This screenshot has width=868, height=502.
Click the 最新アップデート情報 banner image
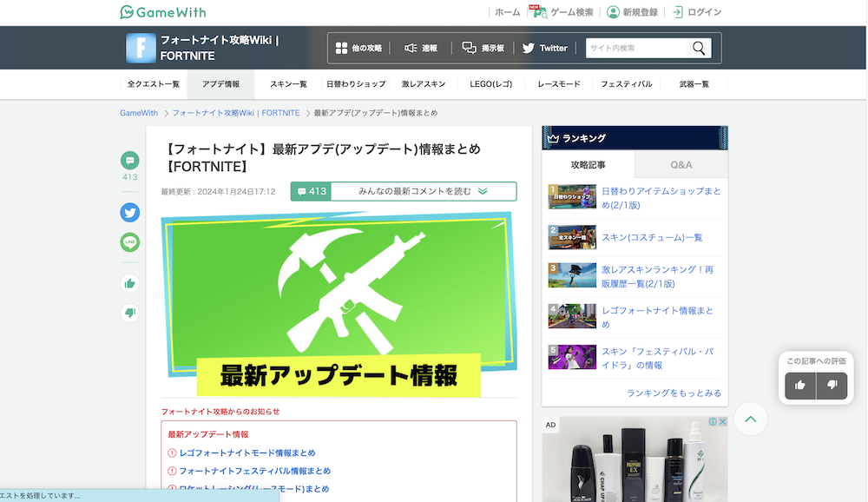point(339,304)
